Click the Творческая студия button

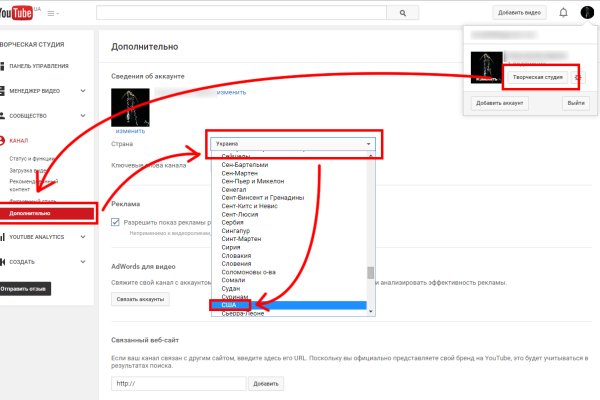pyautogui.click(x=537, y=77)
